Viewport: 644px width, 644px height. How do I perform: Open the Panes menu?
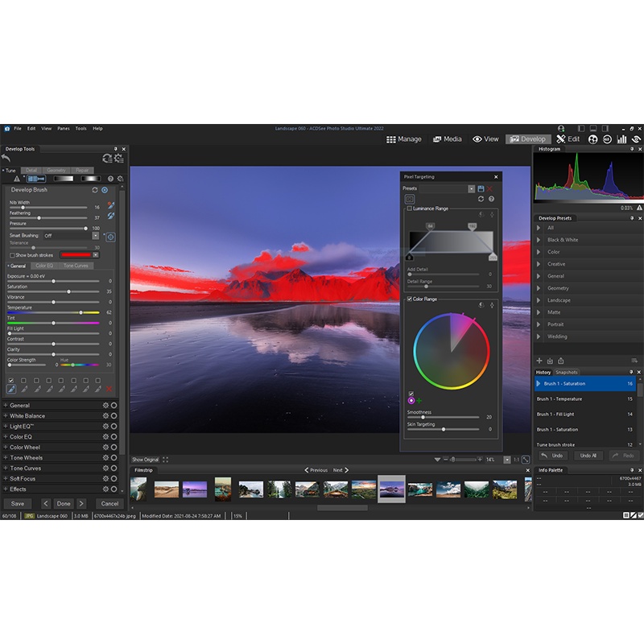[64, 129]
